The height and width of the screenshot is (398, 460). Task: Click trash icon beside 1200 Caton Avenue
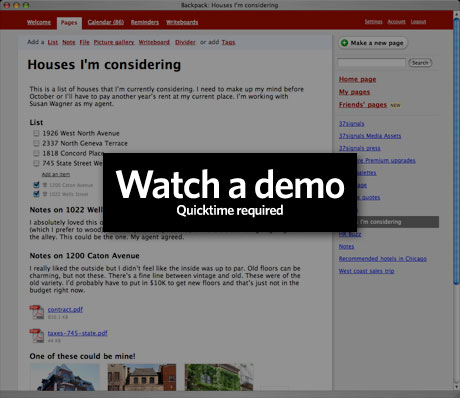tap(45, 185)
